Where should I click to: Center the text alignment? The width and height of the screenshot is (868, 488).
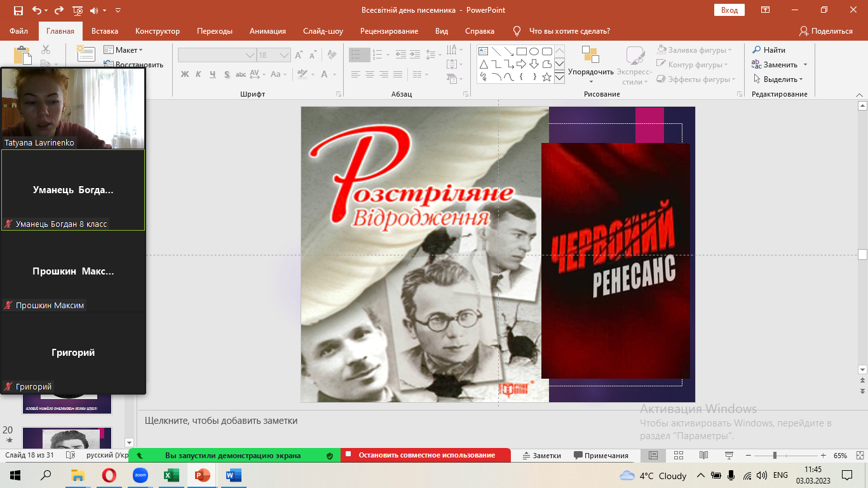370,74
